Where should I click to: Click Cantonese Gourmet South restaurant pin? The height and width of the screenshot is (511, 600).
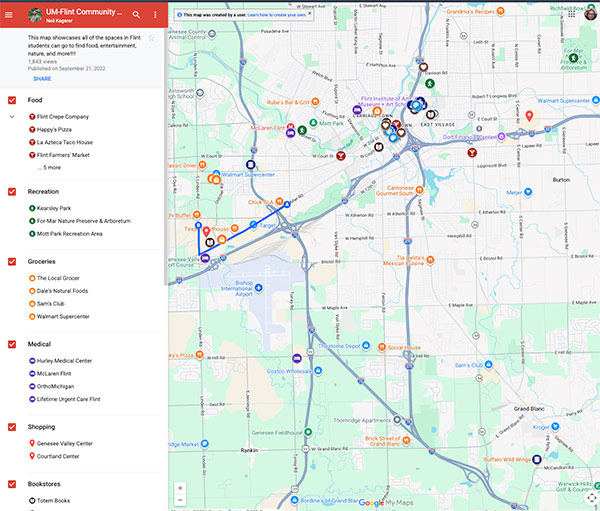419,190
